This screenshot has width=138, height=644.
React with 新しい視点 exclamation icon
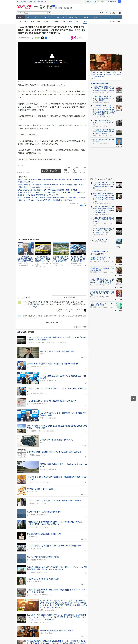tap(83, 170)
